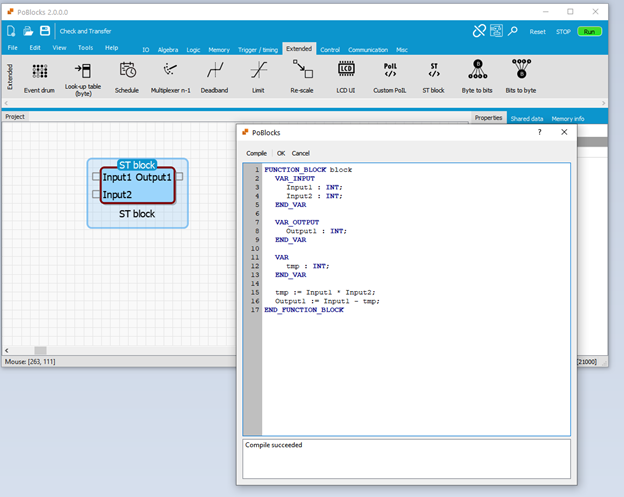Screen dimensions: 624x497
Task: Click line 15 'tmp := Input1 * Input2;'
Action: (x=325, y=292)
